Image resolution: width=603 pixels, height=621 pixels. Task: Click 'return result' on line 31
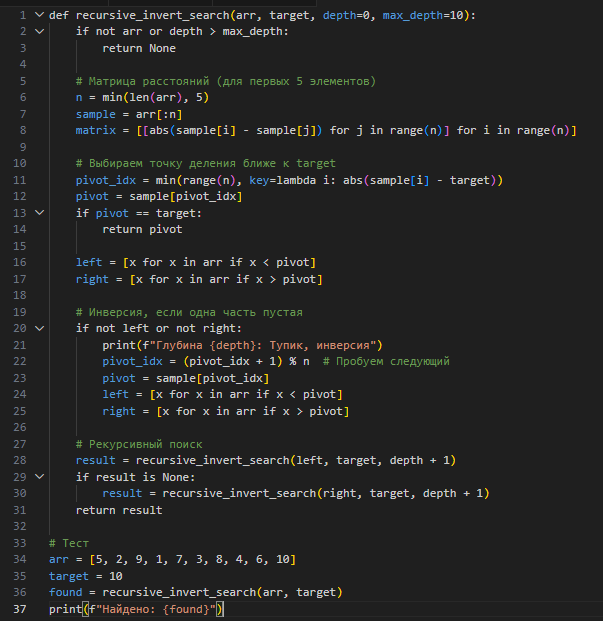tap(119, 510)
